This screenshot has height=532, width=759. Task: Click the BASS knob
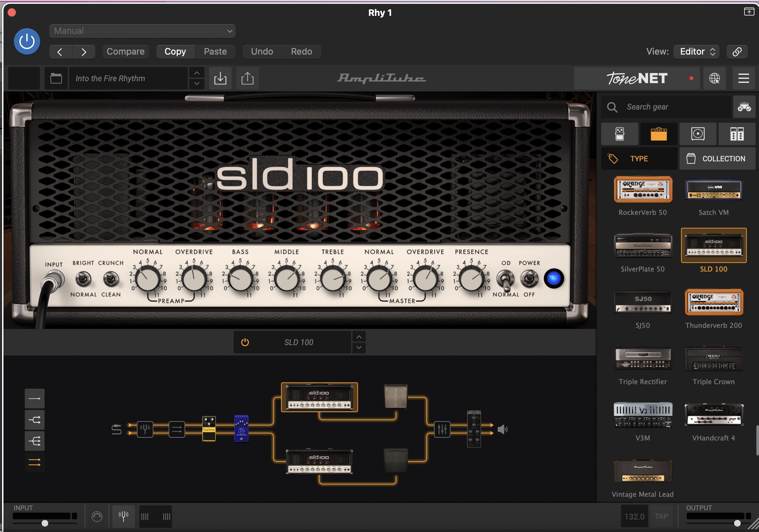point(241,279)
